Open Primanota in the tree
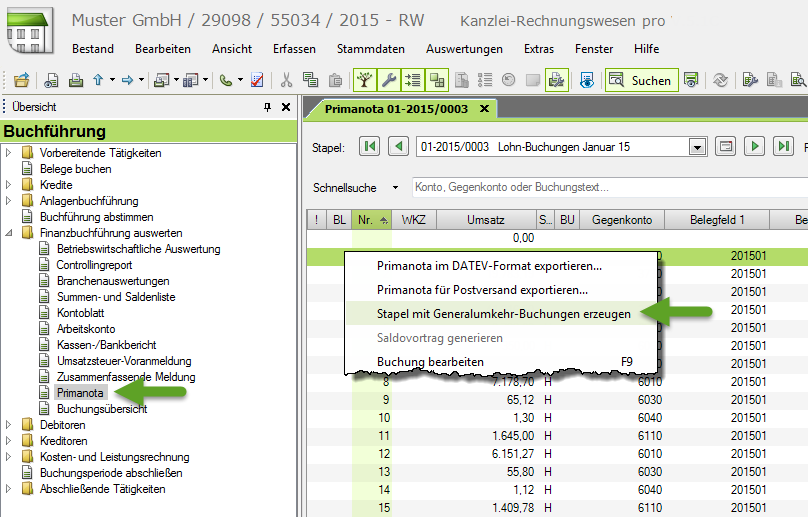808x517 pixels. tap(80, 393)
